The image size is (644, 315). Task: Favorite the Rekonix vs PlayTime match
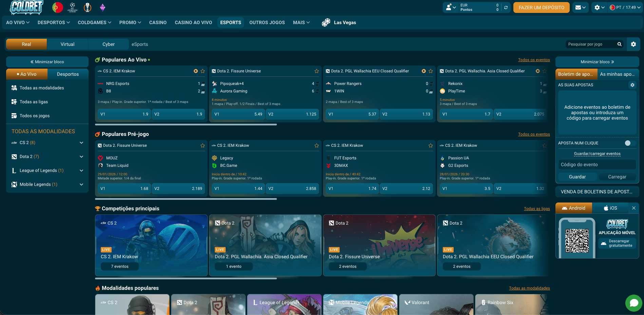coord(545,71)
